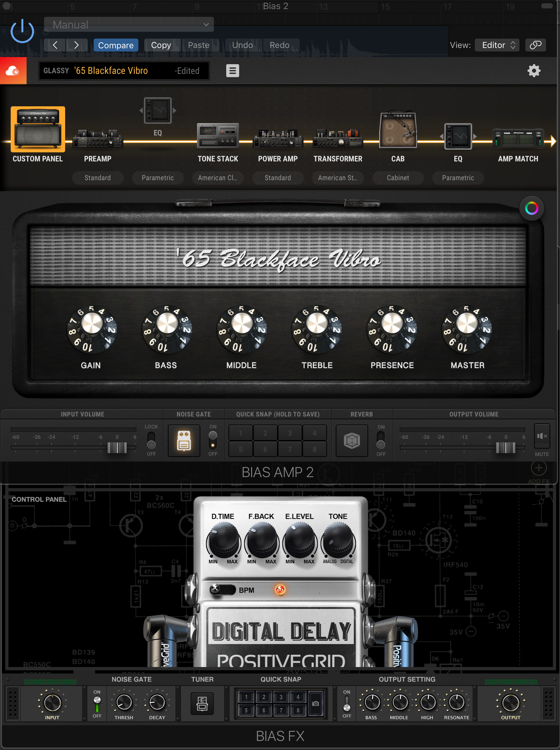This screenshot has height=750, width=560.
Task: Click the GAIN knob
Action: click(91, 329)
